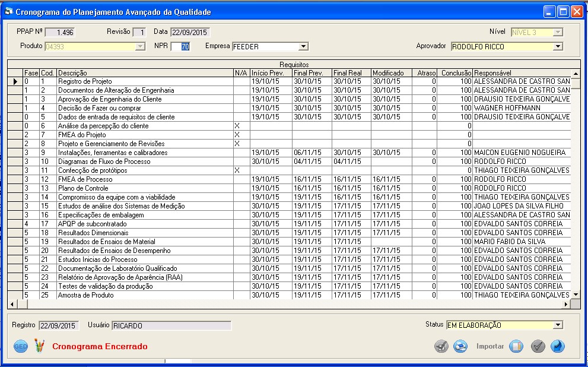
Task: Click responsible 'JOAO LOPES DA SILVA FILHO' cell
Action: click(522, 206)
